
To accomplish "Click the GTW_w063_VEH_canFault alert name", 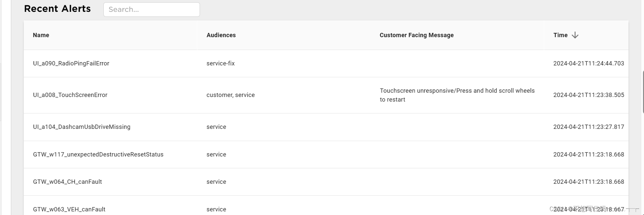I will [x=69, y=209].
